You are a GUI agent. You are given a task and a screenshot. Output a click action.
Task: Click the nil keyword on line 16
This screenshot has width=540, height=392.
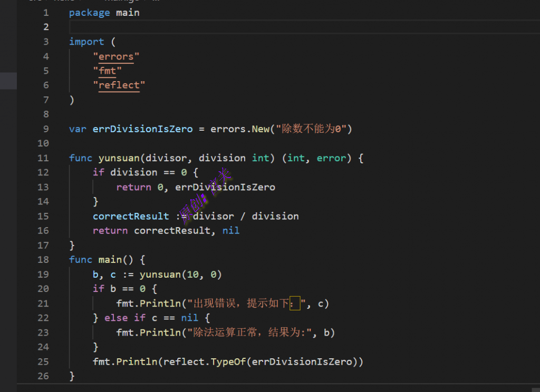[231, 230]
